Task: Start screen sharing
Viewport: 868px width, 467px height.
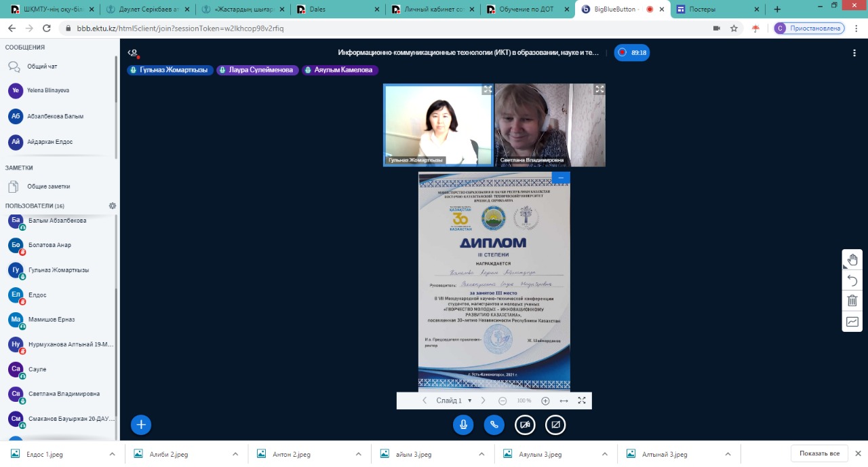Action: pyautogui.click(x=555, y=425)
